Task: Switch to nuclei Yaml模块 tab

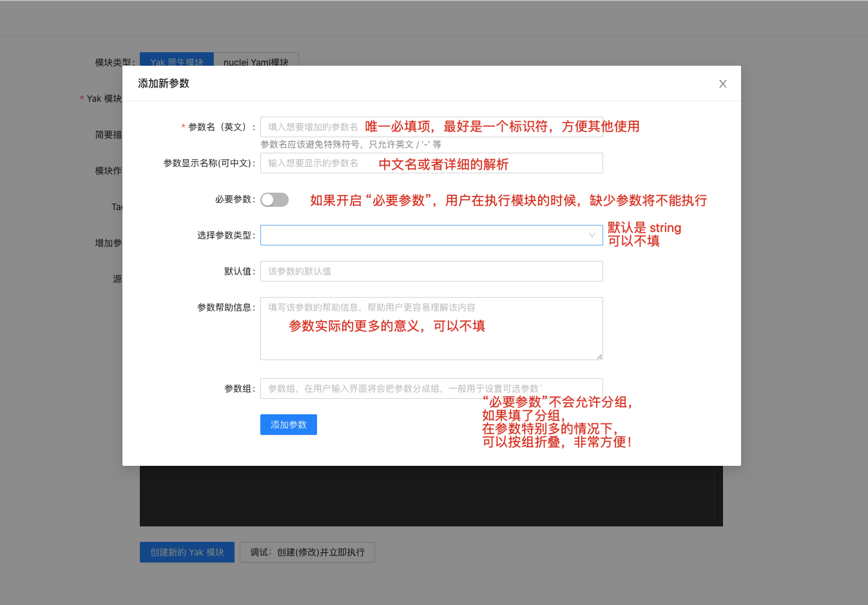Action: (256, 61)
